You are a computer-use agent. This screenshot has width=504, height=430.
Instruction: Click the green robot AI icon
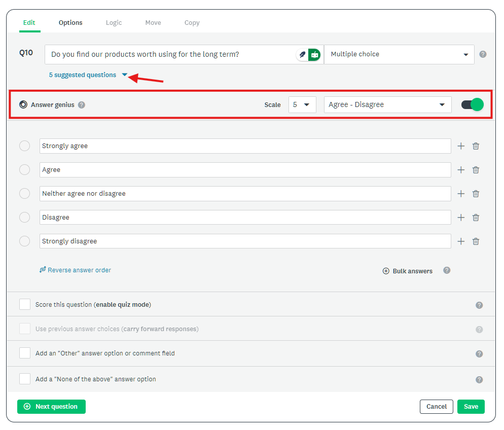[314, 54]
